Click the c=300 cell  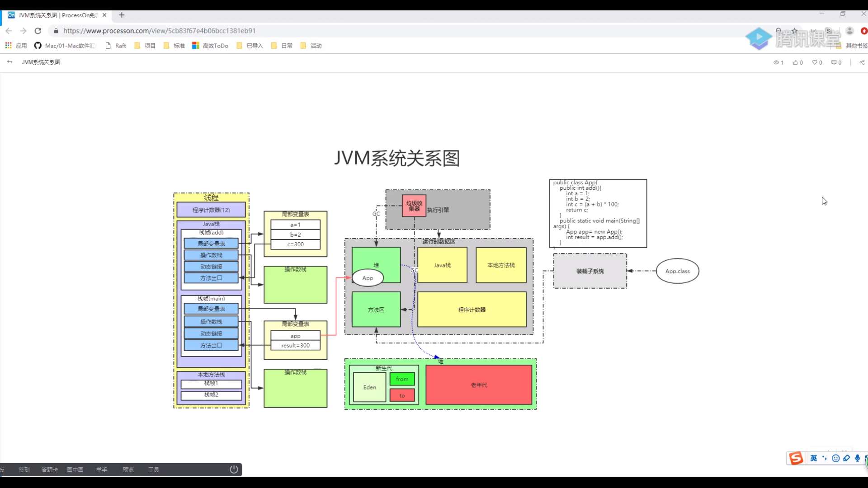[295, 244]
